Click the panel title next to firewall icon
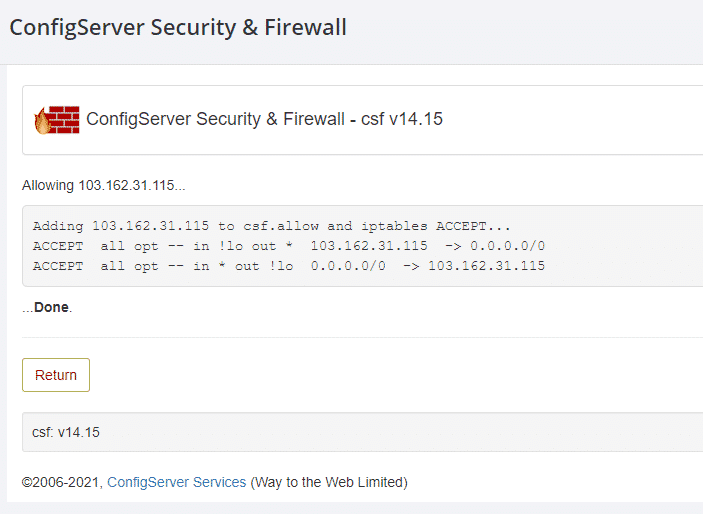703x514 pixels. 214,119
